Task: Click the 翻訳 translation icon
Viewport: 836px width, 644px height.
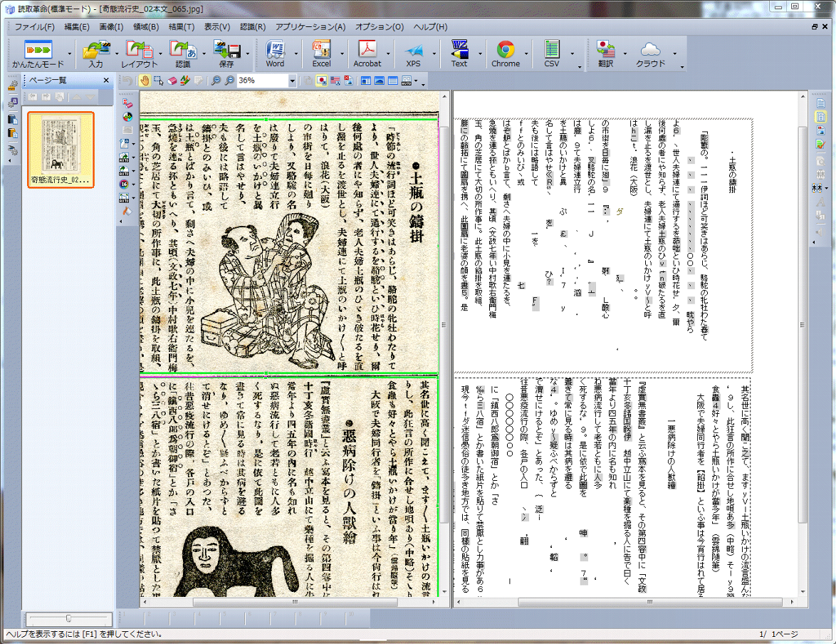Action: [606, 54]
